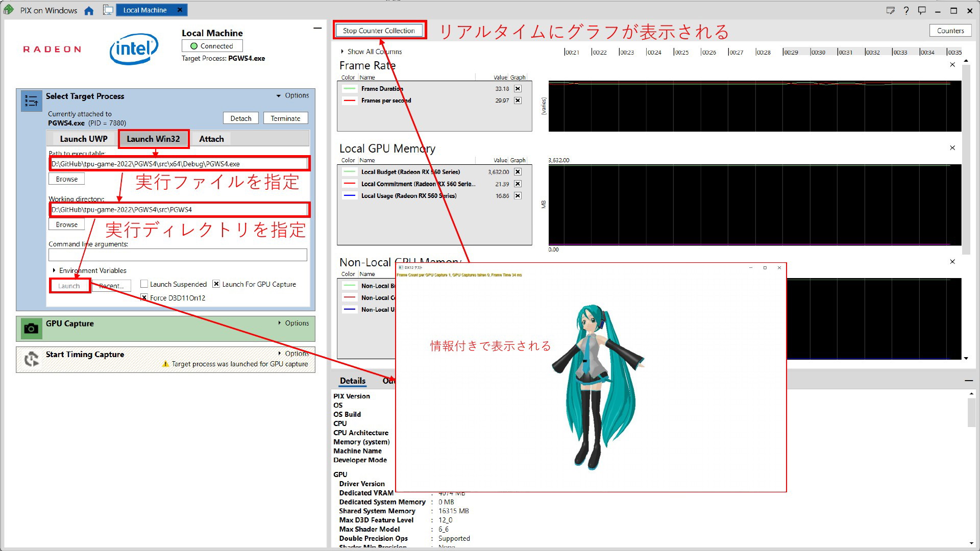Click Local Usage blue color swatch
980x551 pixels.
click(x=350, y=196)
